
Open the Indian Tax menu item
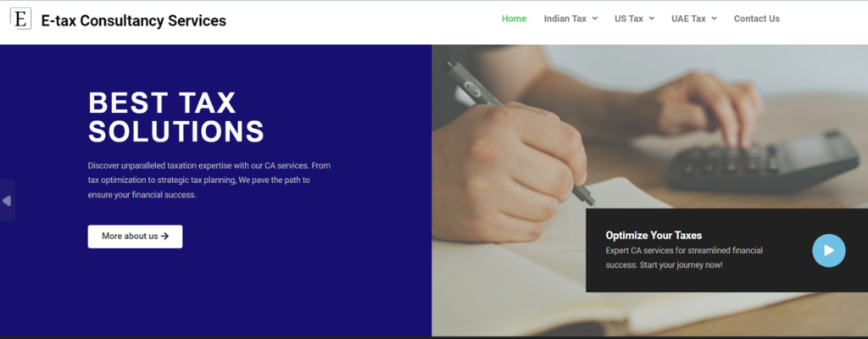pyautogui.click(x=565, y=19)
